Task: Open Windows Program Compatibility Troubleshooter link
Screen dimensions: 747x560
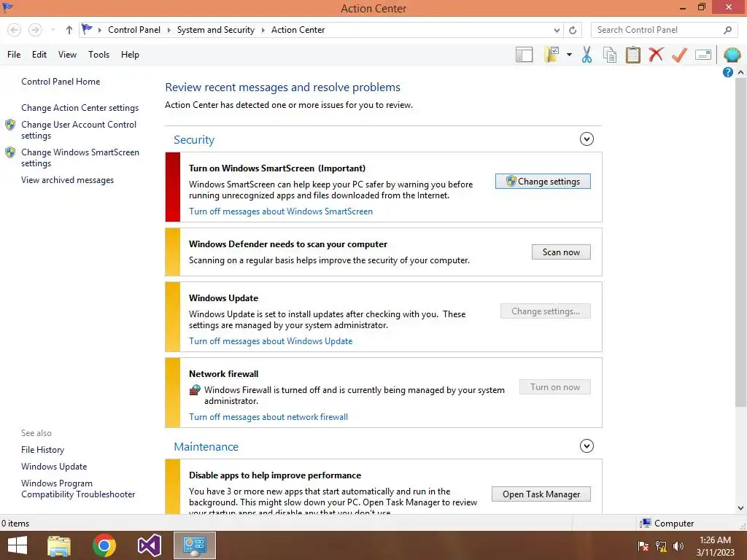Action: click(78, 489)
